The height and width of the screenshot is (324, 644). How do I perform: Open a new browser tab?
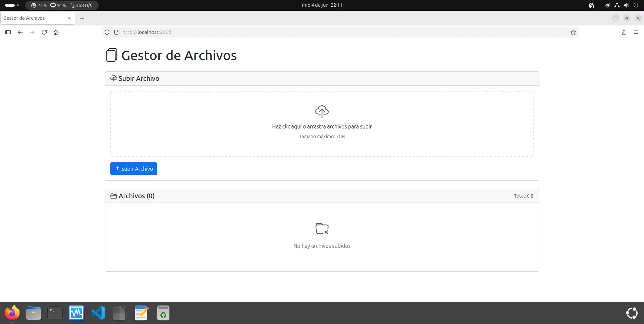click(x=82, y=18)
